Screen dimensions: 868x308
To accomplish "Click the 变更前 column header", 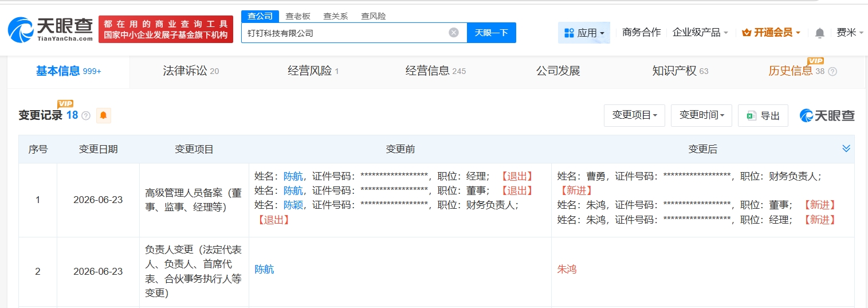I will coord(400,149).
